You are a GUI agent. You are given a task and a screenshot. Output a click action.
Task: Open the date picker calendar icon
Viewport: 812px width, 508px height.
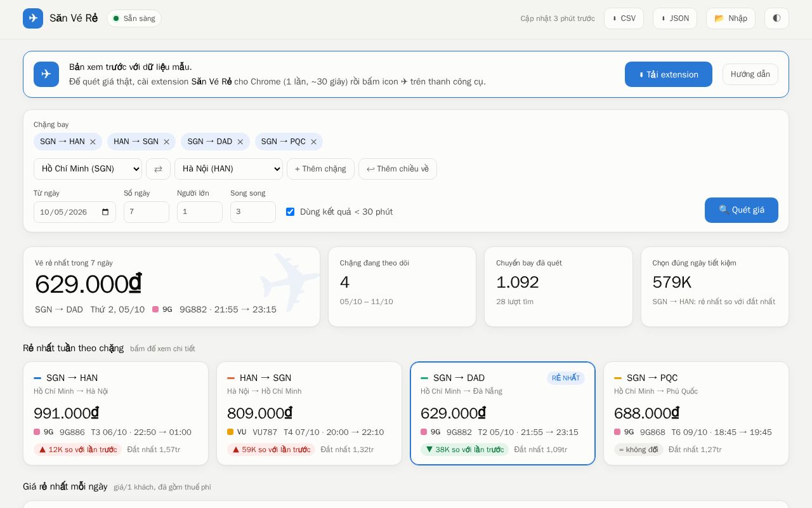pyautogui.click(x=105, y=212)
